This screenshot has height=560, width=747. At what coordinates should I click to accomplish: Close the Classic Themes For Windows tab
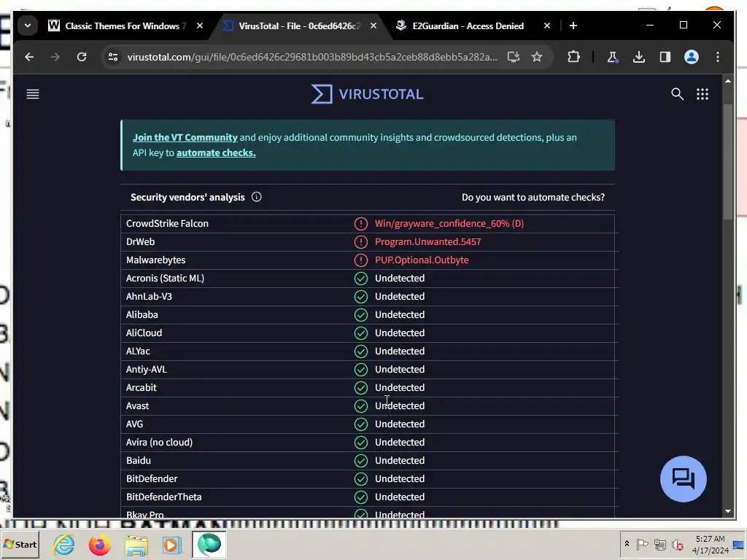(200, 26)
